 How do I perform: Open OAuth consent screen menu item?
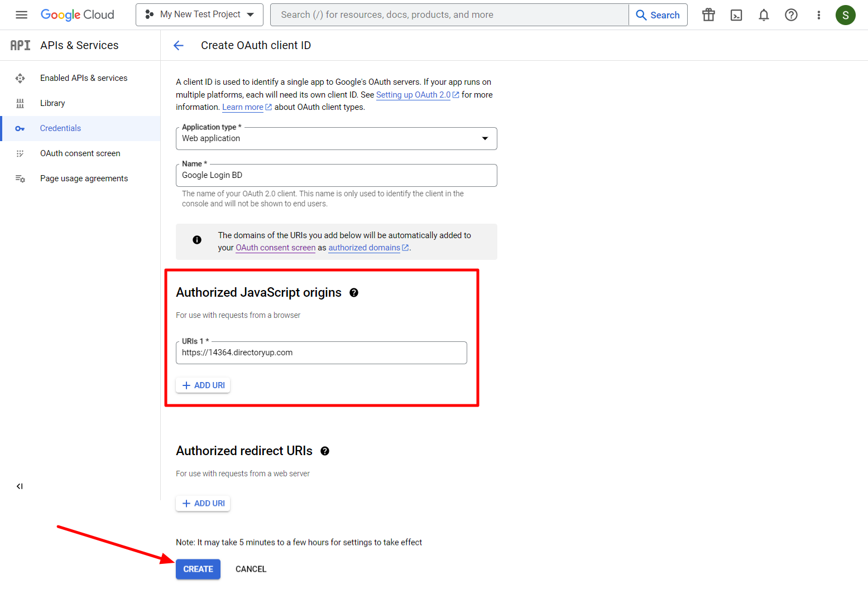tap(80, 153)
